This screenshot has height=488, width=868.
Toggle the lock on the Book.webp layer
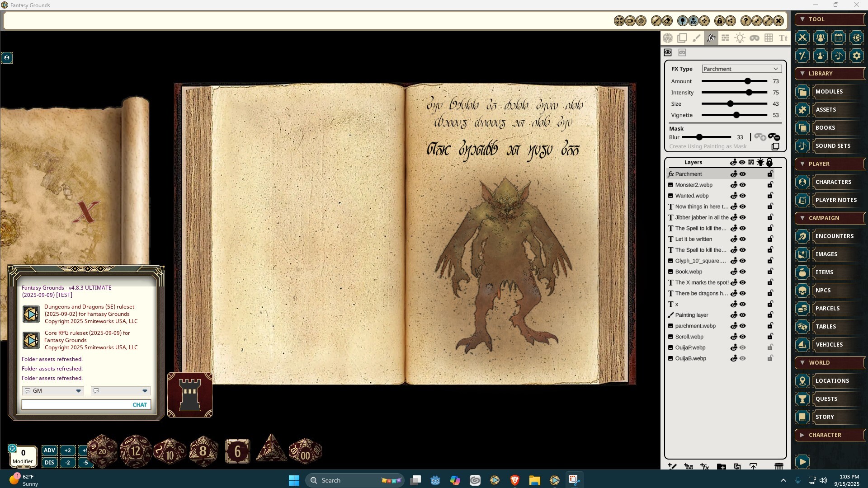click(x=770, y=272)
